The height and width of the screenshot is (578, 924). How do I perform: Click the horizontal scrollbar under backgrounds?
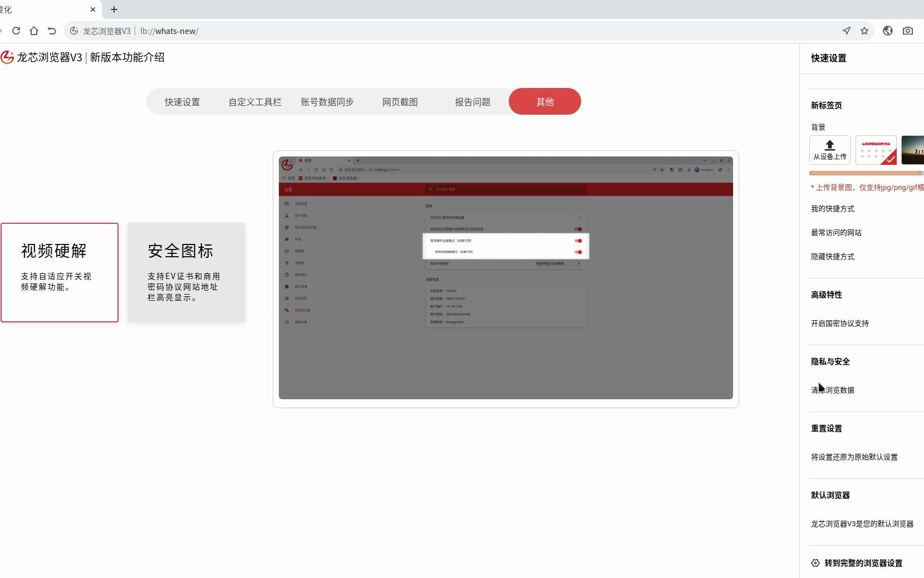[x=866, y=173]
